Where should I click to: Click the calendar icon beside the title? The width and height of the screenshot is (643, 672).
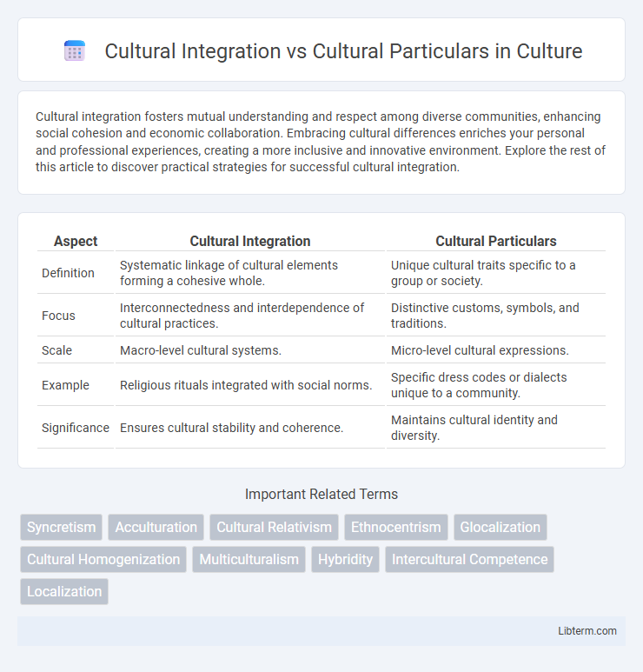coord(75,51)
